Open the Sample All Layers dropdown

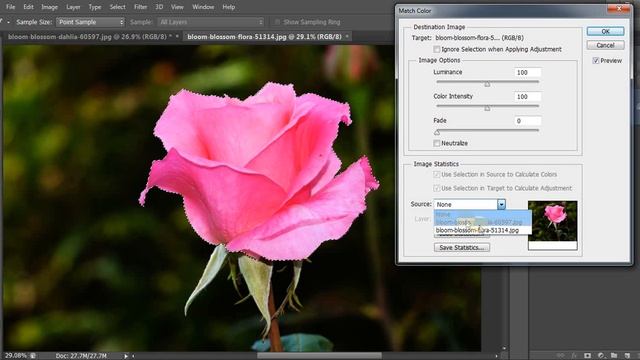point(211,22)
